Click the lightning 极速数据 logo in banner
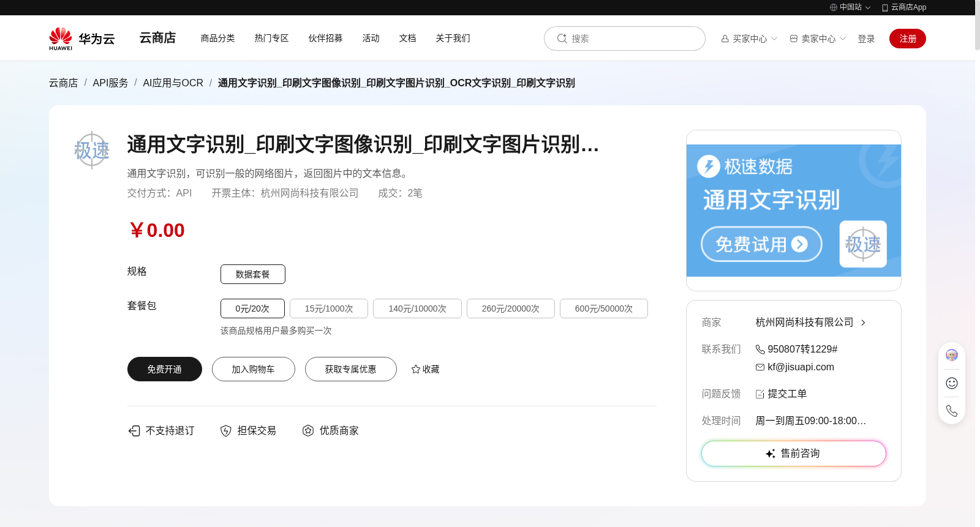The image size is (980, 527). pyautogui.click(x=709, y=166)
